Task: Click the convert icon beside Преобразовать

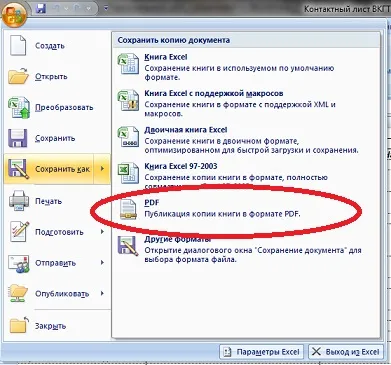Action: pos(19,107)
